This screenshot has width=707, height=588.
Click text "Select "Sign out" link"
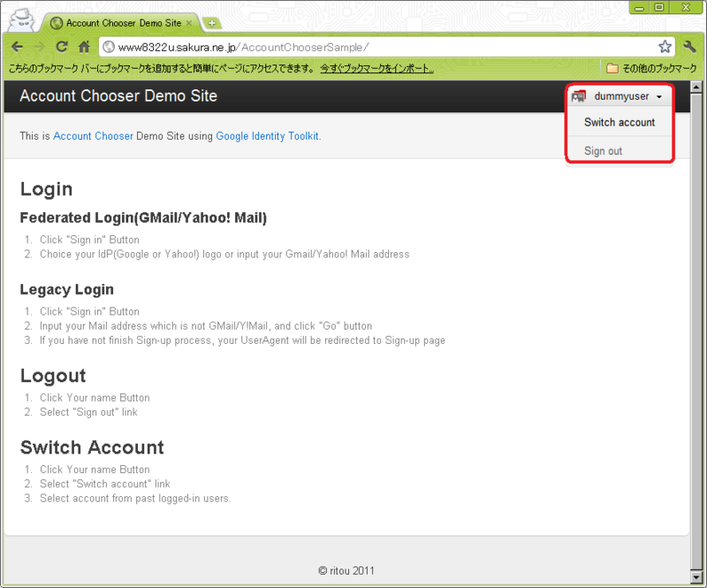pyautogui.click(x=88, y=412)
